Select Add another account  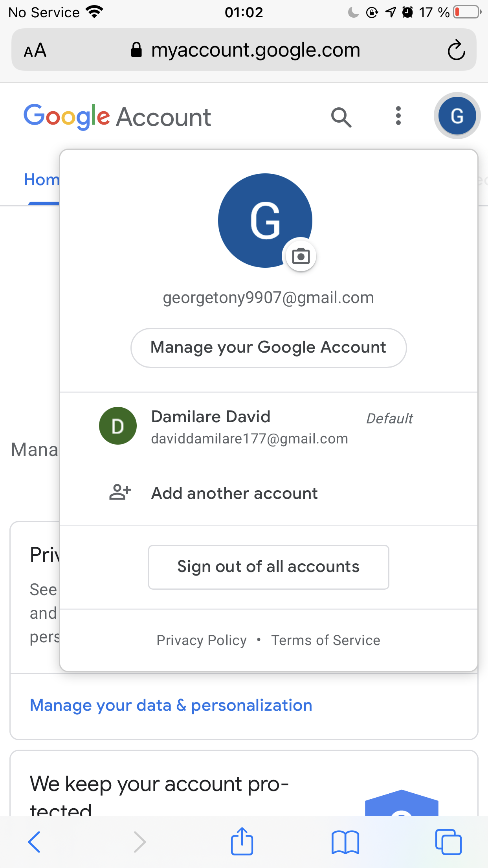tap(235, 493)
